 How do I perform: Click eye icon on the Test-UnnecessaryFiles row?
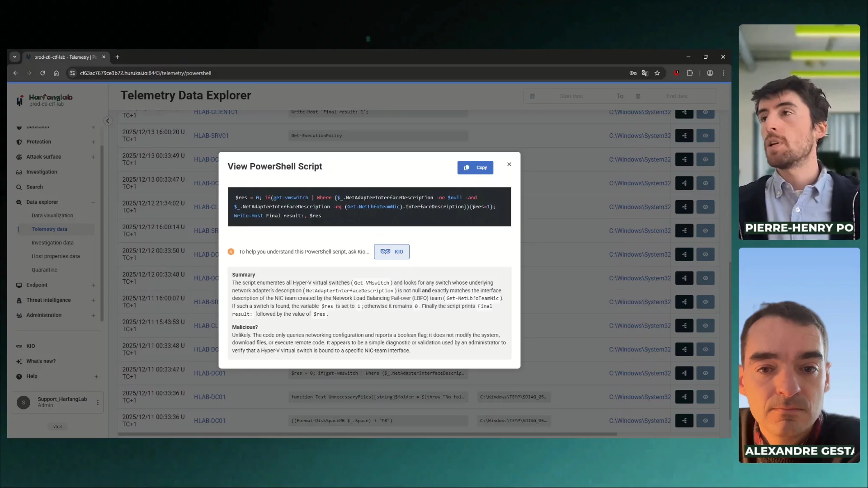[x=705, y=397]
